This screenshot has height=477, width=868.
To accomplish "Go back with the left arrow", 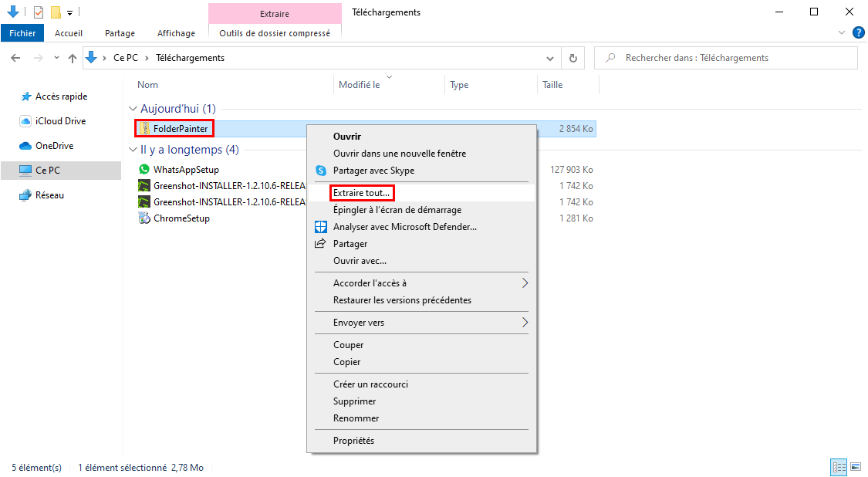I will [15, 58].
